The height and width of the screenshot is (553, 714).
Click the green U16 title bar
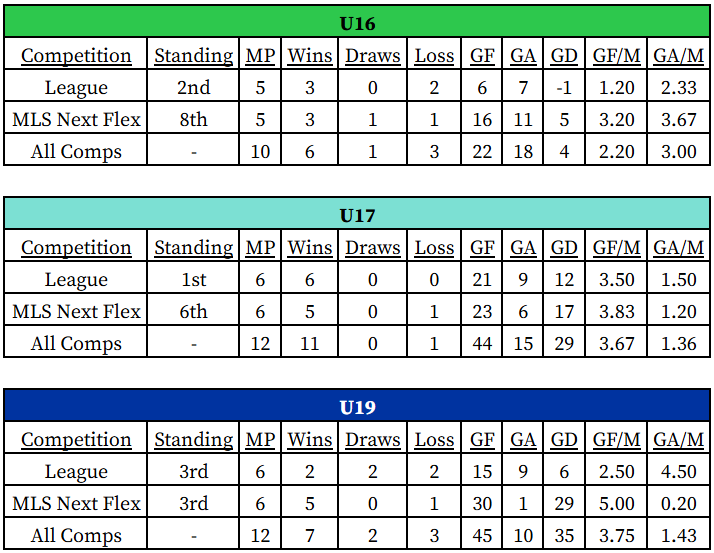(x=357, y=24)
